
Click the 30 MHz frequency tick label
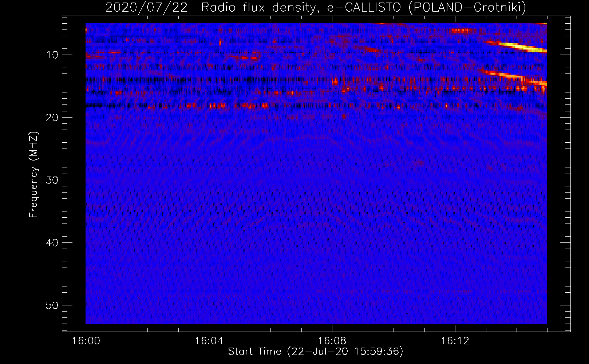[52, 180]
